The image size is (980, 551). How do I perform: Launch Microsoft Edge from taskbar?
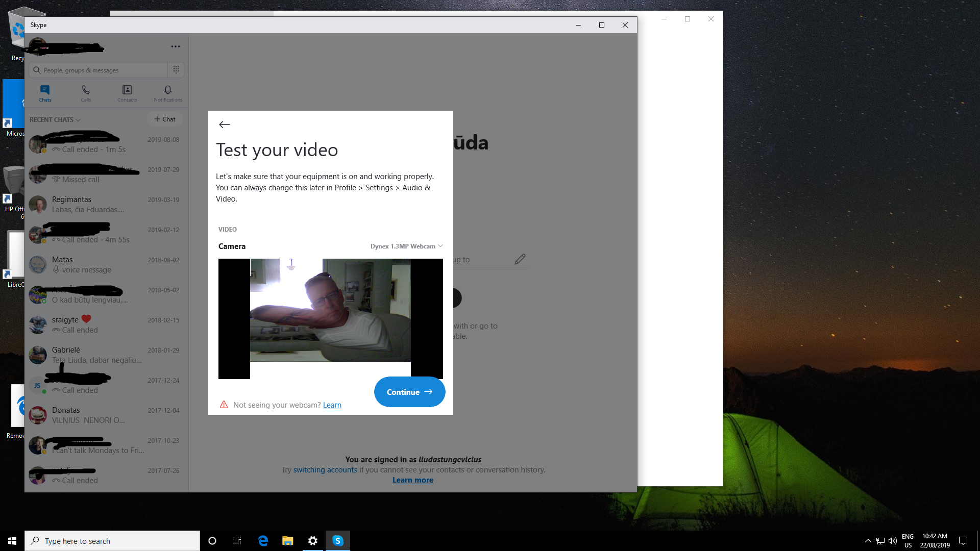pyautogui.click(x=263, y=541)
